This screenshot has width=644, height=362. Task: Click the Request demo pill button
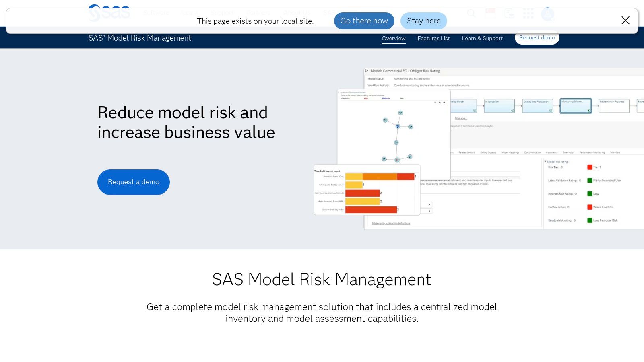click(x=537, y=38)
